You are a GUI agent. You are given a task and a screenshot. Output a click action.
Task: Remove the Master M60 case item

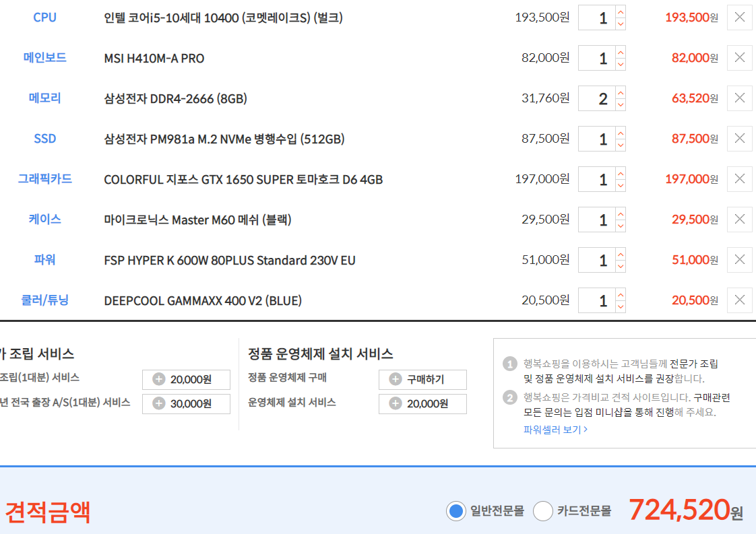tap(740, 220)
